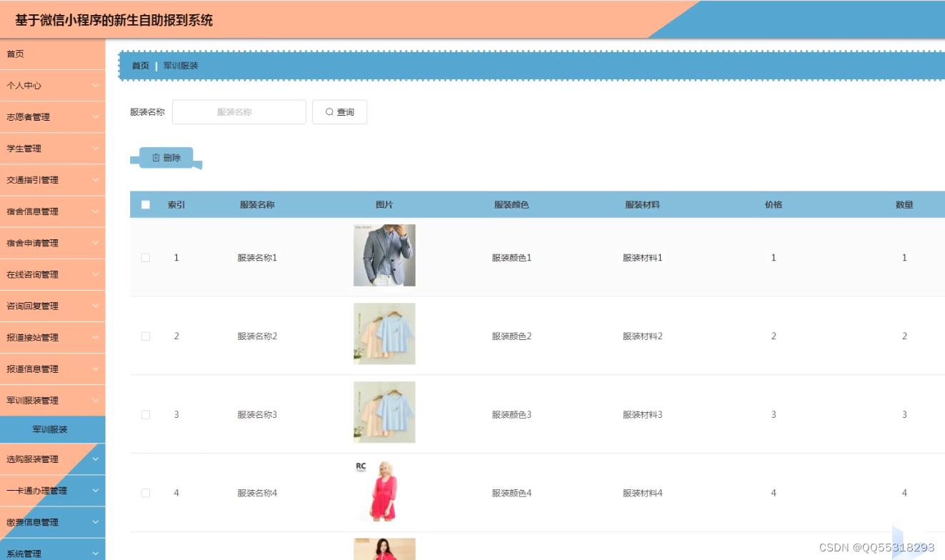Click the cell 服装名称1
945x560 pixels.
tap(257, 258)
